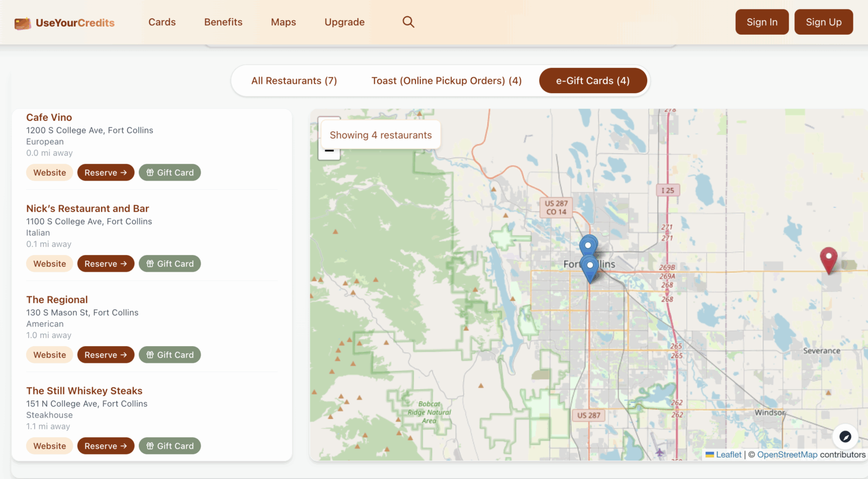Click the UseYourCredits logo icon
868x479 pixels.
[x=22, y=23]
